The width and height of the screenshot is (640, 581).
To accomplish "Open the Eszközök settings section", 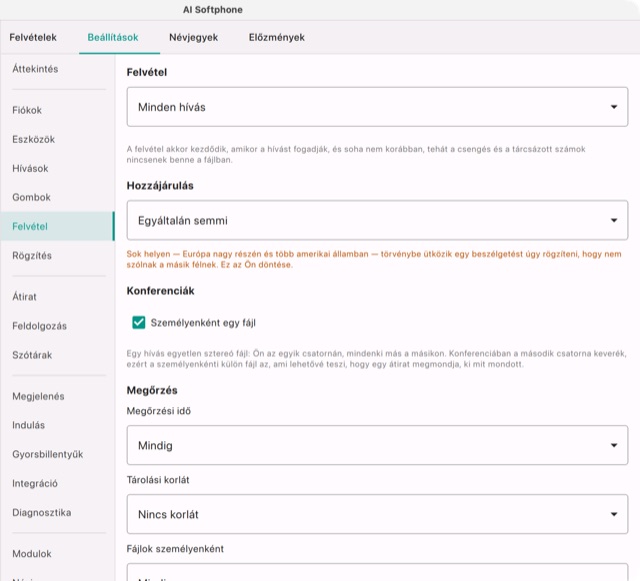I will pos(58,139).
